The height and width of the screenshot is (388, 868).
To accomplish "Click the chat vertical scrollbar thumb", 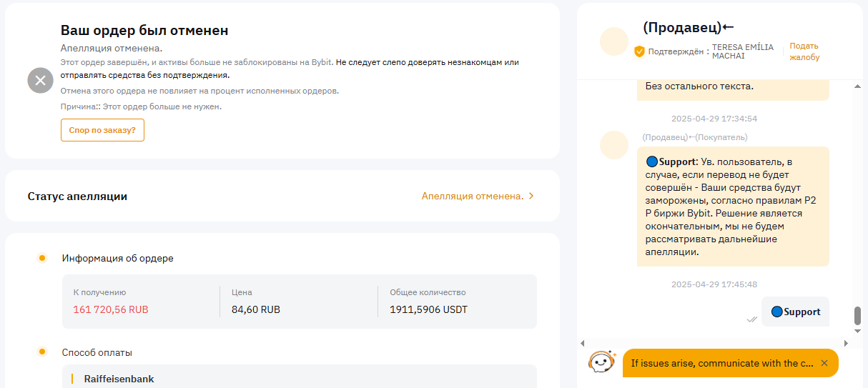I will coord(858,316).
